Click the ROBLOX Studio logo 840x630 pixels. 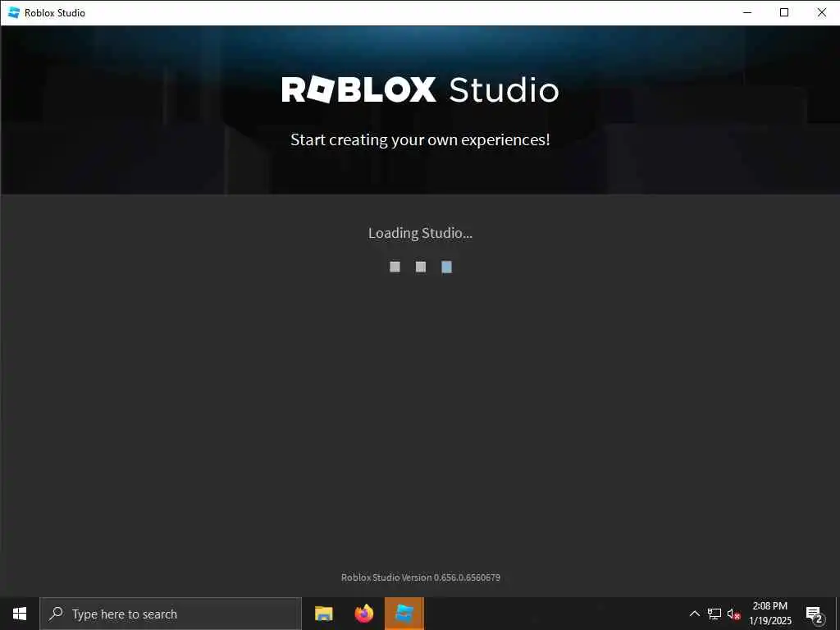point(420,89)
